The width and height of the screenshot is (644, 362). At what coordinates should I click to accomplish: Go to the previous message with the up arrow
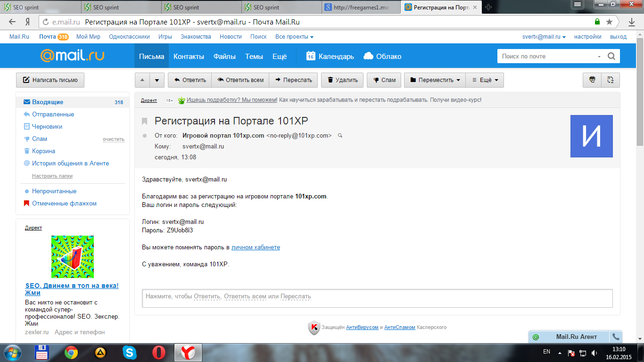coord(142,80)
